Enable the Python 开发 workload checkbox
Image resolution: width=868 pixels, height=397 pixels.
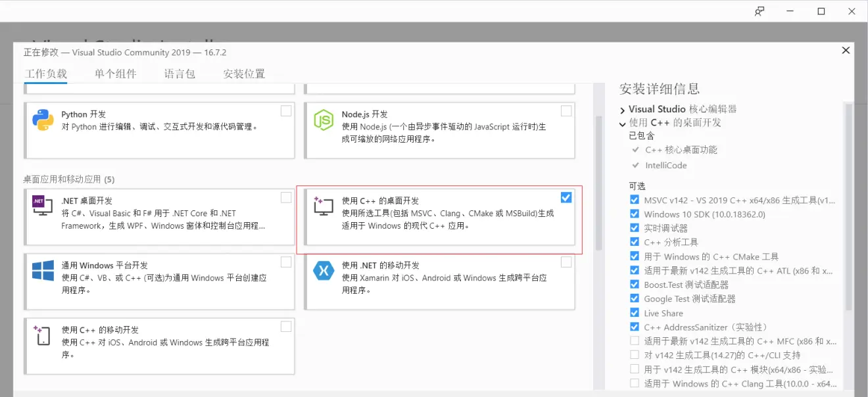286,110
